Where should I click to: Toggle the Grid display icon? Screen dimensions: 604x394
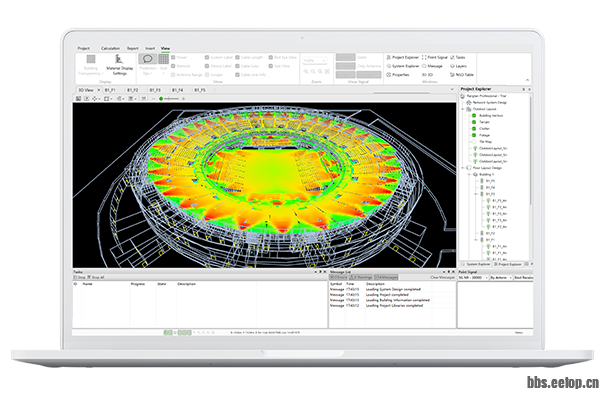164,59
